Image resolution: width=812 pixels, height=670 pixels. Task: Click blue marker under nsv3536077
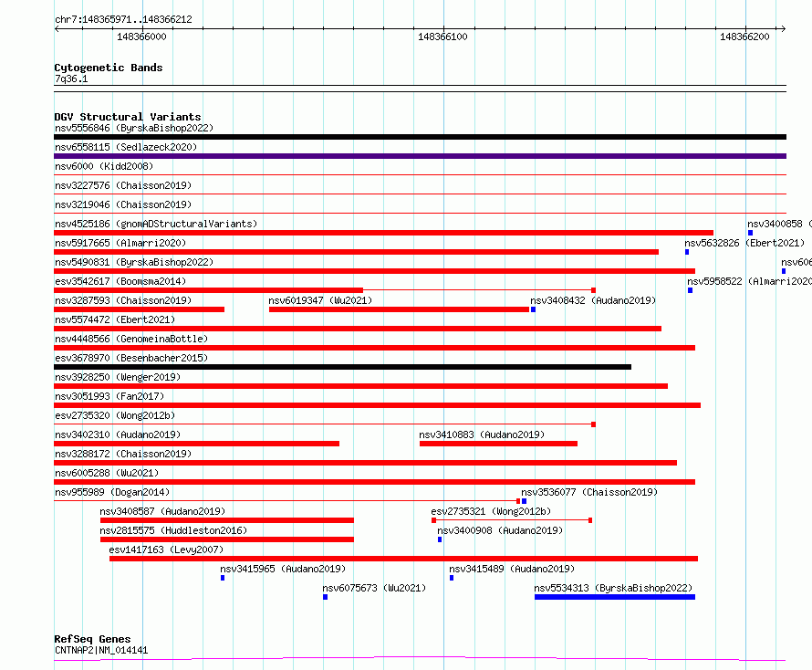pos(524,501)
